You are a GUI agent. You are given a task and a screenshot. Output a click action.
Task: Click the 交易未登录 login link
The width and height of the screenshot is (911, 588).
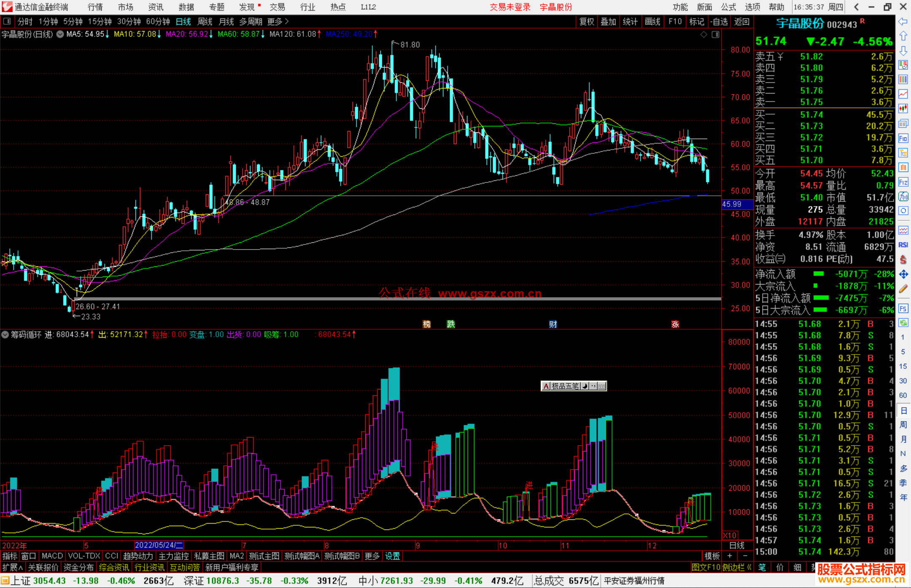509,7
